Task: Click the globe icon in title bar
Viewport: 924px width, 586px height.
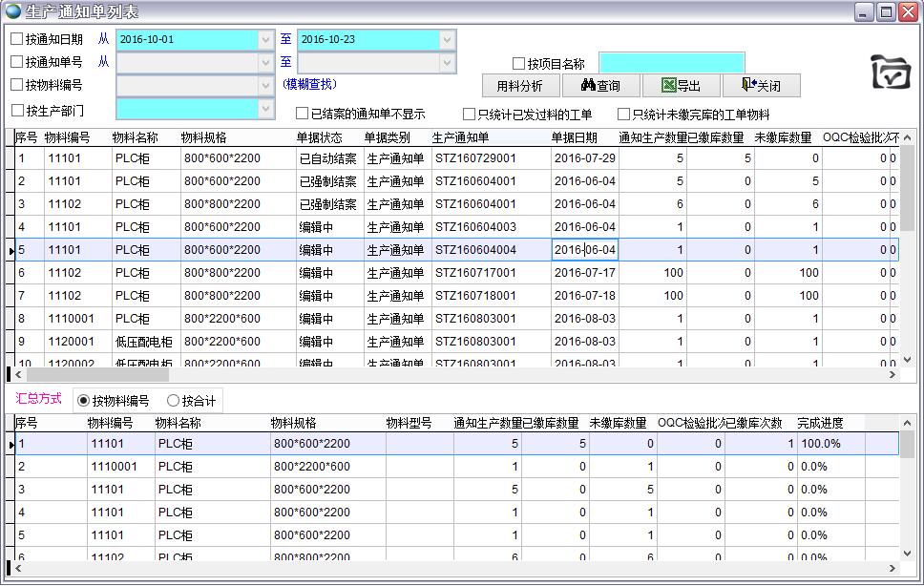Action: coord(12,11)
